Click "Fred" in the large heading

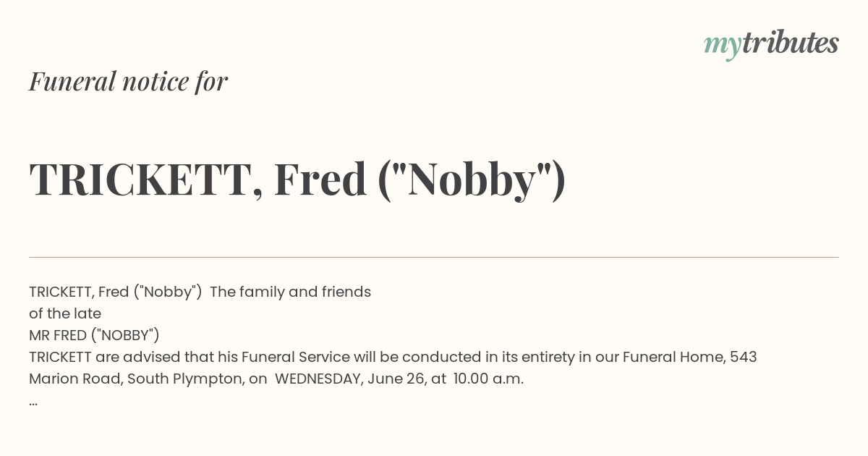pos(320,180)
